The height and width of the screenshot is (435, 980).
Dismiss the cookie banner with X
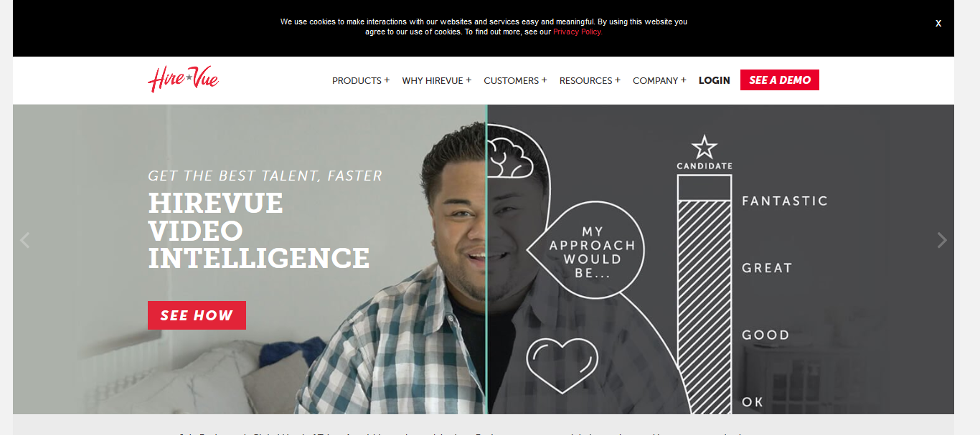pyautogui.click(x=938, y=23)
